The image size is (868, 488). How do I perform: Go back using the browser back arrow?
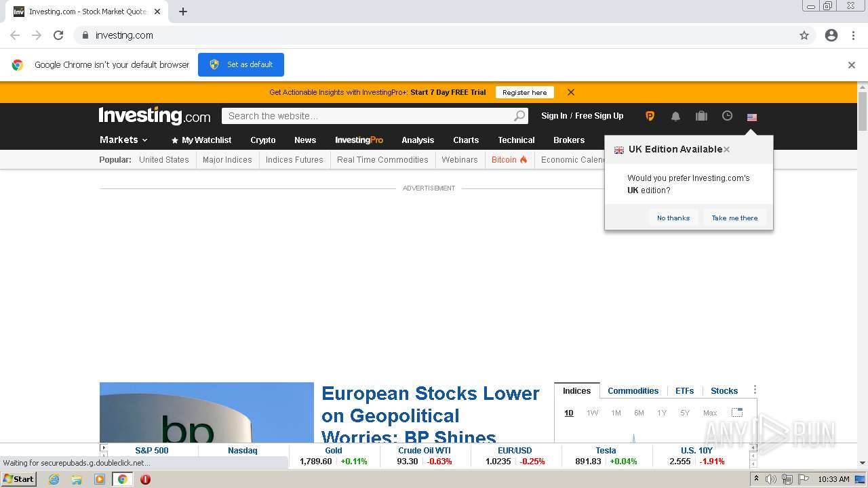click(x=15, y=35)
